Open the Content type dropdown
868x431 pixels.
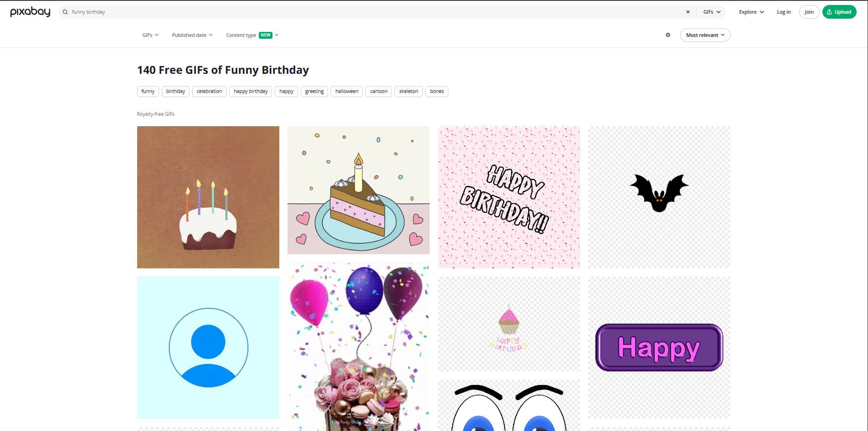pos(252,35)
